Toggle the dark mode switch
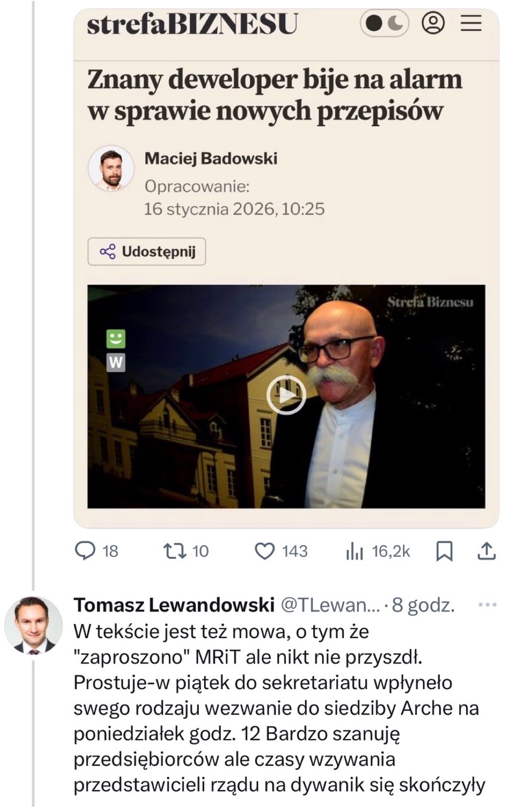515x812 pixels. tap(385, 23)
